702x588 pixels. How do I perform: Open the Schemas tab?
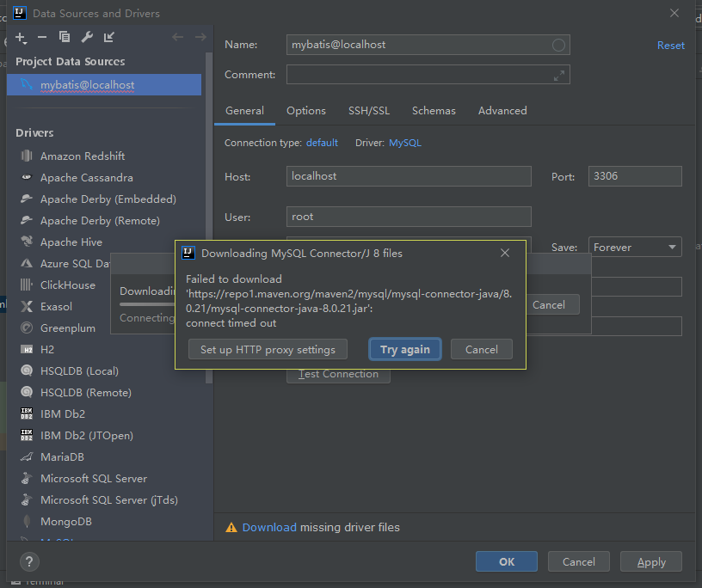coord(434,111)
